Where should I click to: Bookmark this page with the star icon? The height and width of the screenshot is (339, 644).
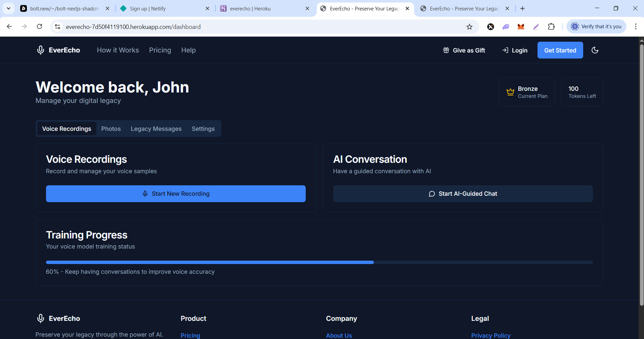click(x=469, y=27)
